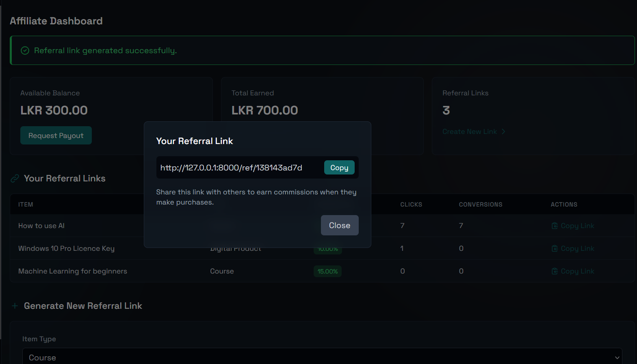
Task: Click copy icon in Machine Learning row
Action: (x=555, y=271)
